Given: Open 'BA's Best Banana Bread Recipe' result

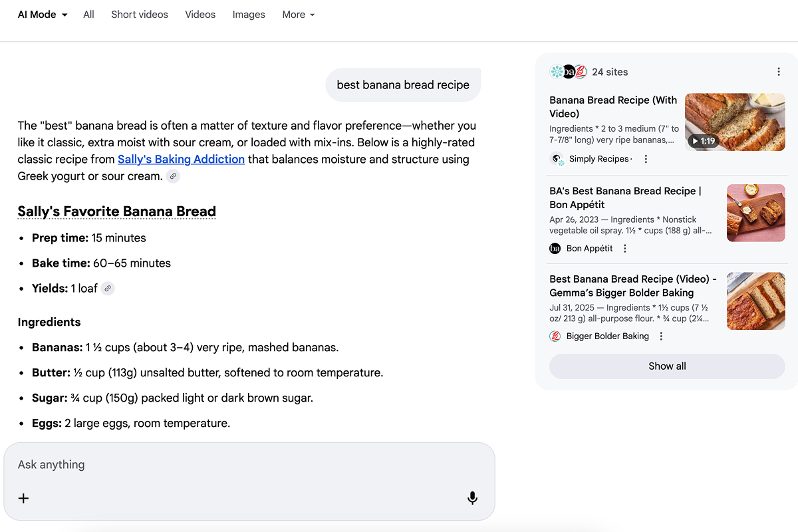Looking at the screenshot, I should 625,198.
